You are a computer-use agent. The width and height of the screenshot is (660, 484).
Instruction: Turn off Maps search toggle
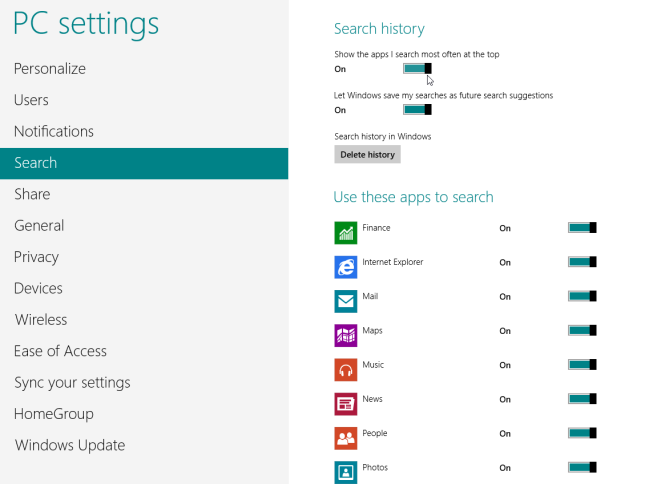pyautogui.click(x=582, y=330)
